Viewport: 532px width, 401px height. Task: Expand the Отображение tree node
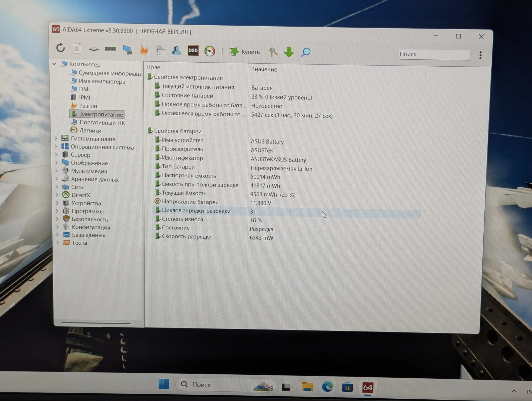tap(56, 163)
